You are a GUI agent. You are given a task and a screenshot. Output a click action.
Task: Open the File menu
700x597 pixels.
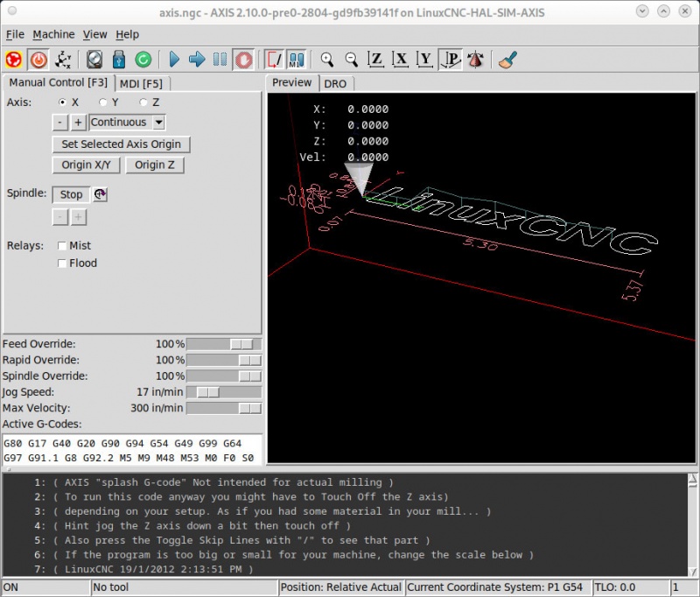tap(15, 34)
